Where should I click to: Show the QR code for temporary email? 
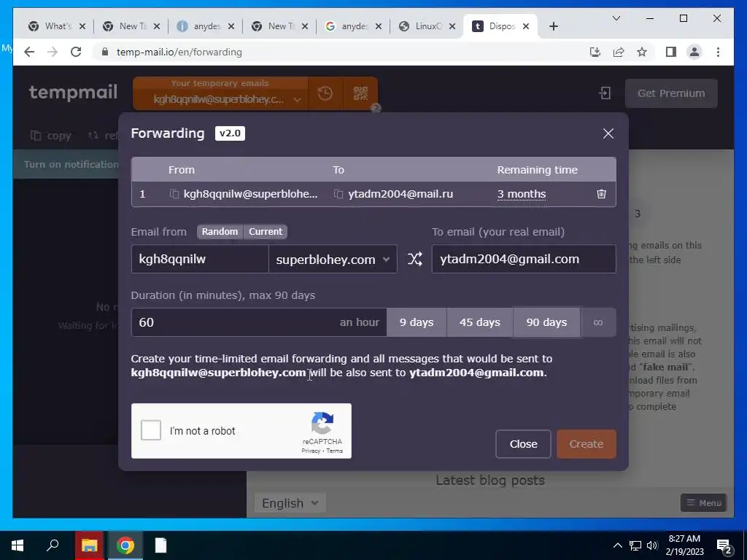pos(360,93)
